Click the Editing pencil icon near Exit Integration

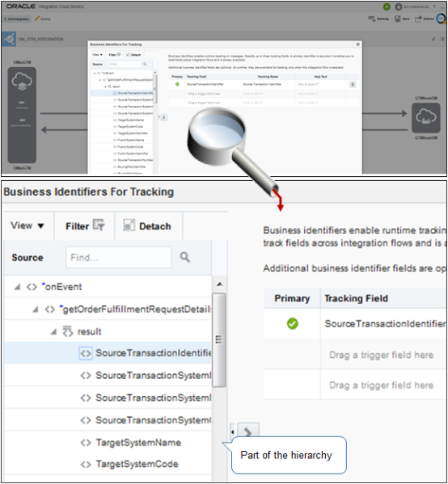pos(37,19)
